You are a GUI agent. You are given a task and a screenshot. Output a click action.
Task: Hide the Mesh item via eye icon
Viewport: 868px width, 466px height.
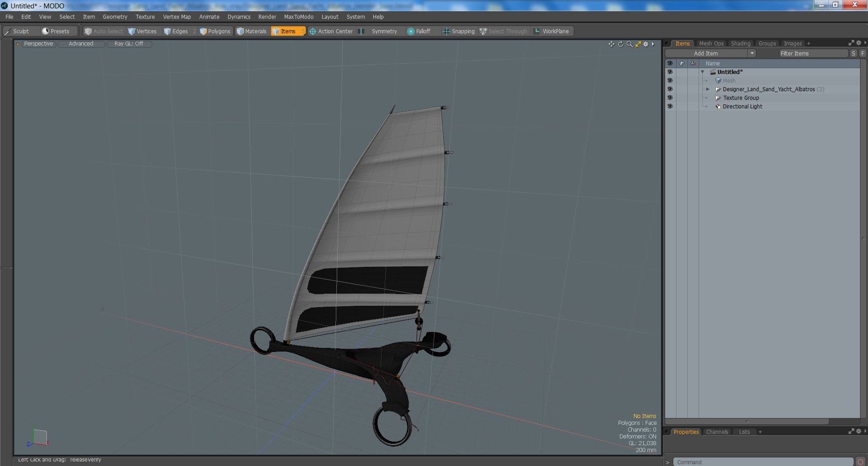pyautogui.click(x=670, y=81)
